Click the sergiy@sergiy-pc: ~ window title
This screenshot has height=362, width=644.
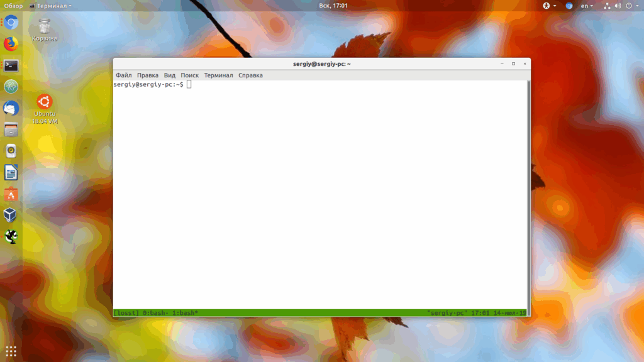click(x=321, y=64)
